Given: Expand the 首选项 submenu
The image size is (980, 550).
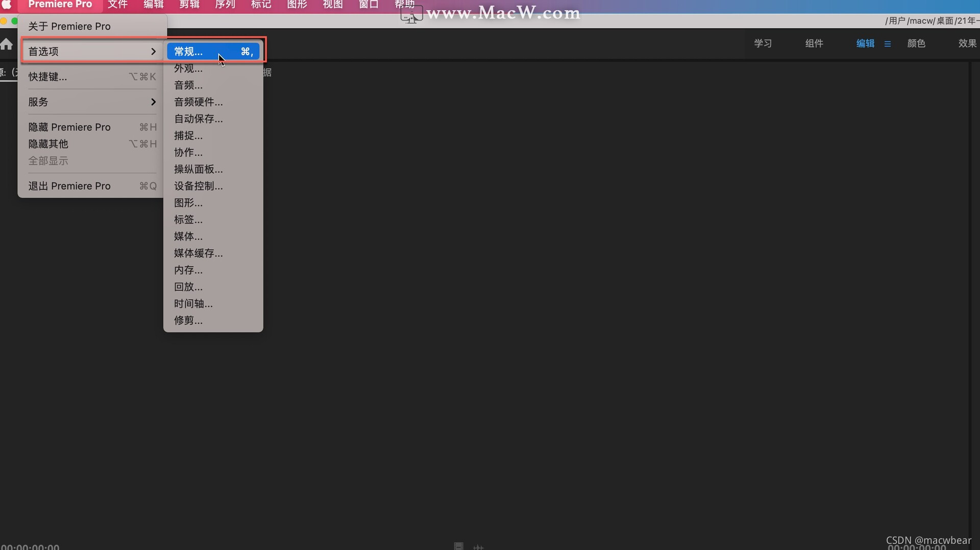Looking at the screenshot, I should tap(92, 51).
